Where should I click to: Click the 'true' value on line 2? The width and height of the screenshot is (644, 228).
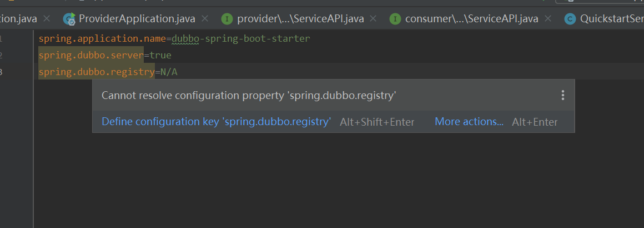(160, 55)
